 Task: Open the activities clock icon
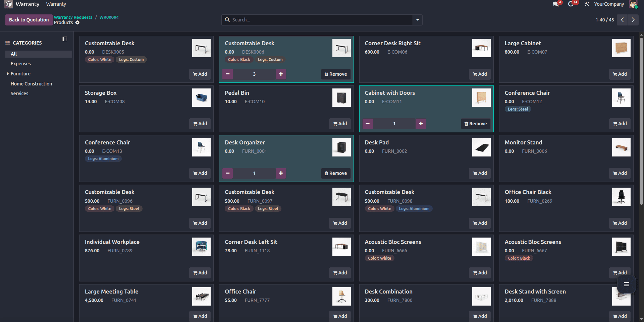click(573, 4)
